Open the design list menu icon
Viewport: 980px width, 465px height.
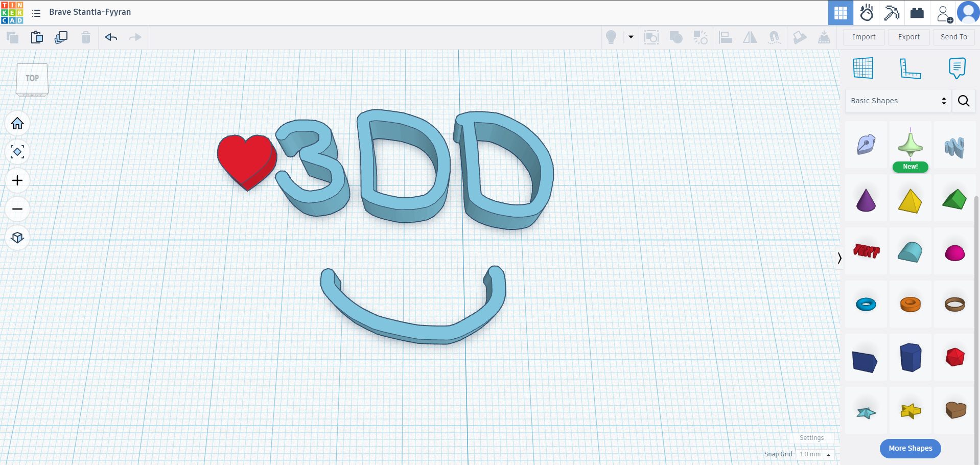click(x=36, y=13)
